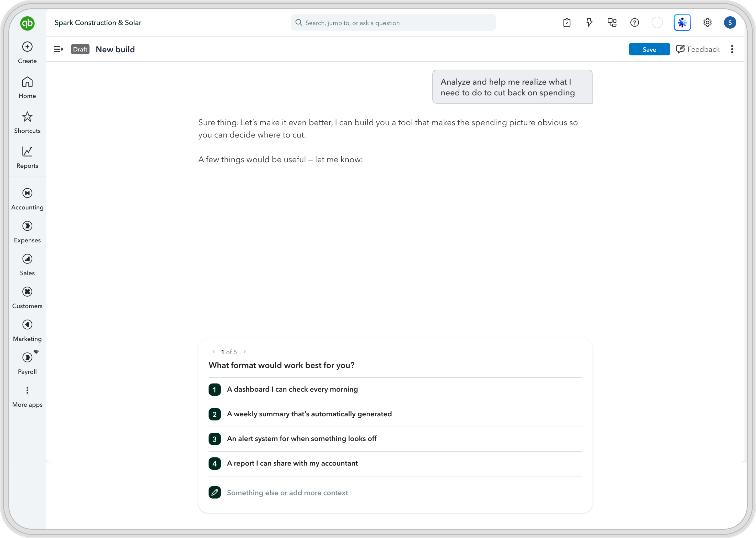Select 'A report I can share with my accountant'
The height and width of the screenshot is (538, 756).
[x=395, y=463]
